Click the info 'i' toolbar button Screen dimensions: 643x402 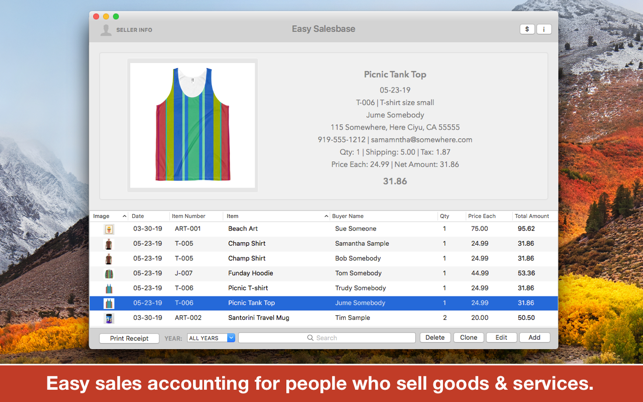[x=544, y=29]
